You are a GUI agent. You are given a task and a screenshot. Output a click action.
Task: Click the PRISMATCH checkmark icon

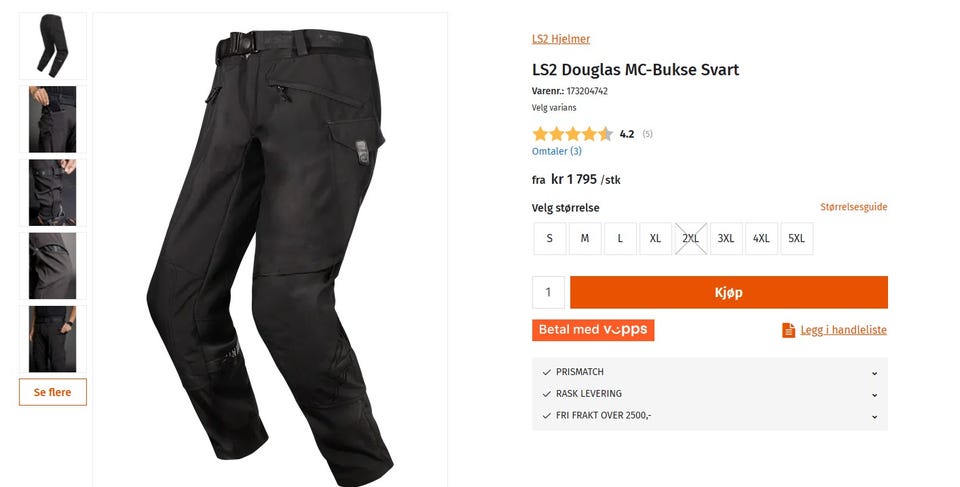click(547, 372)
